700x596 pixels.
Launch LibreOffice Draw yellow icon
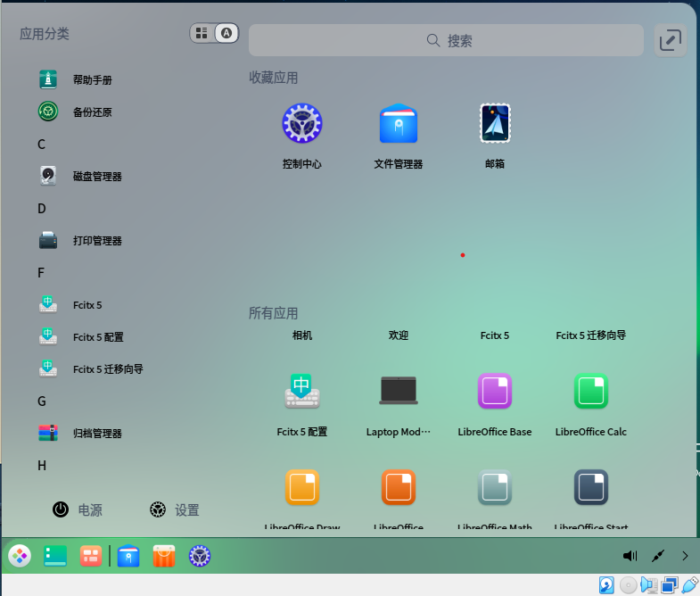pyautogui.click(x=302, y=487)
